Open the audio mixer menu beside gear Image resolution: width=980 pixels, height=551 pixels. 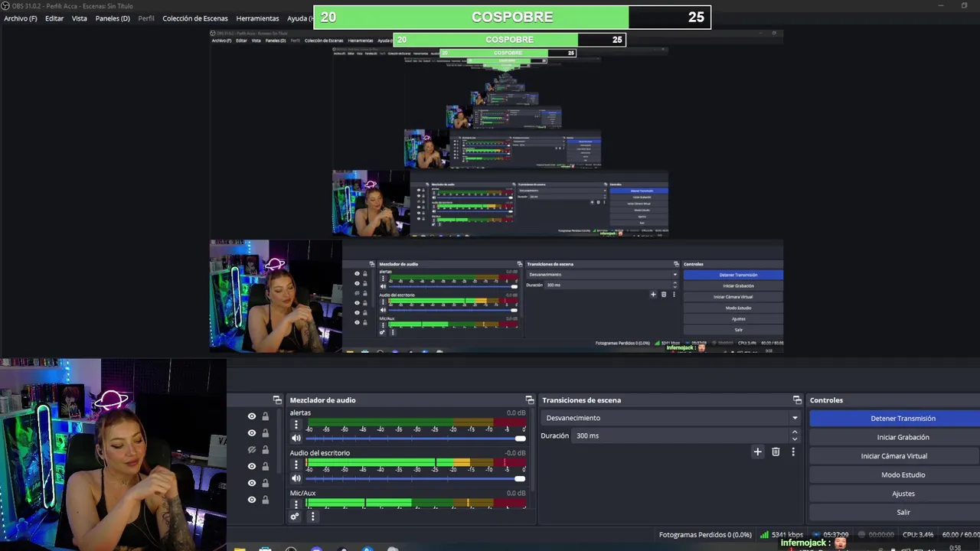[x=312, y=517]
